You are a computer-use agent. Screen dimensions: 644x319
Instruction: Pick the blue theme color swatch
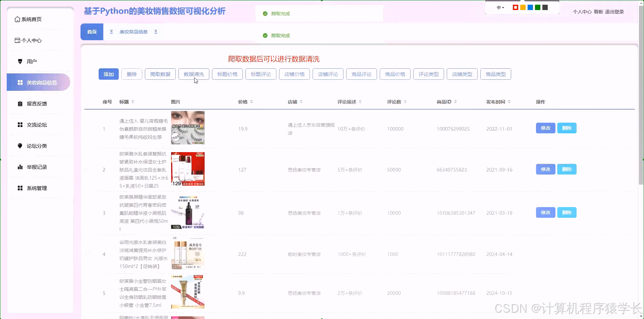point(530,7)
